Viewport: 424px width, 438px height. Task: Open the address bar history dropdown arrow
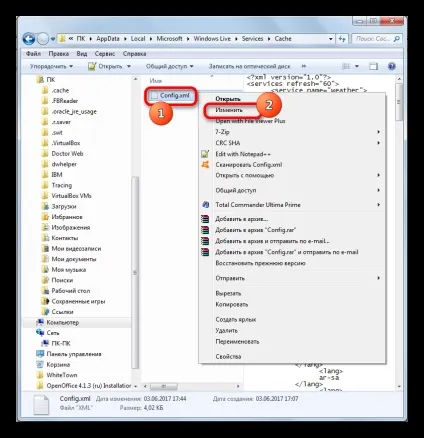[330, 39]
